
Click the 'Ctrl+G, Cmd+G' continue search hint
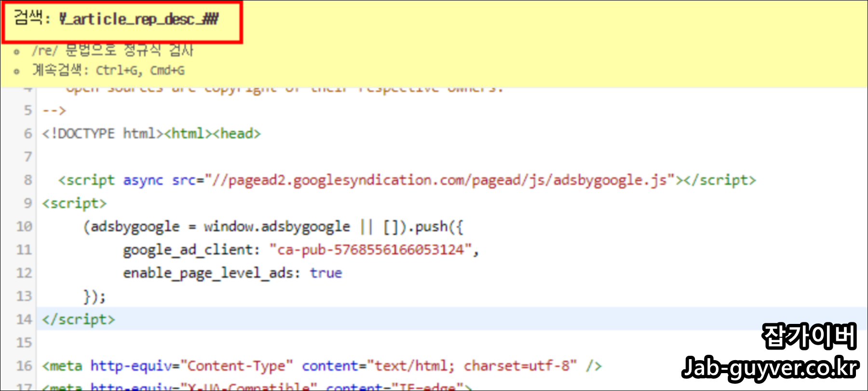[x=140, y=70]
